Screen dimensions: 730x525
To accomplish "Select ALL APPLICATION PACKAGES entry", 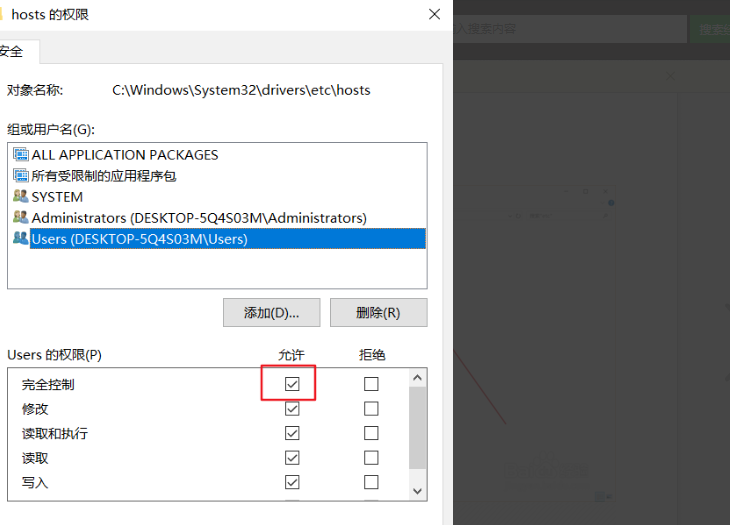I will tap(124, 155).
